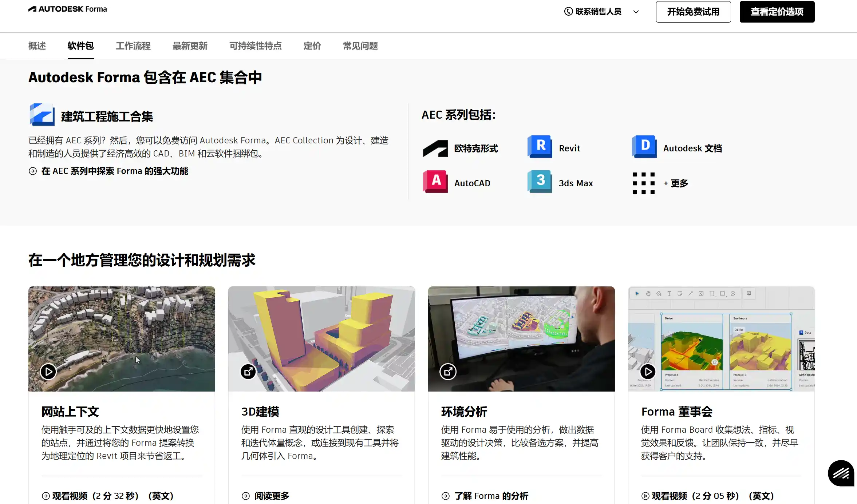Click the 开始免费试用 button
Screen dimensions: 857x504
tap(693, 12)
